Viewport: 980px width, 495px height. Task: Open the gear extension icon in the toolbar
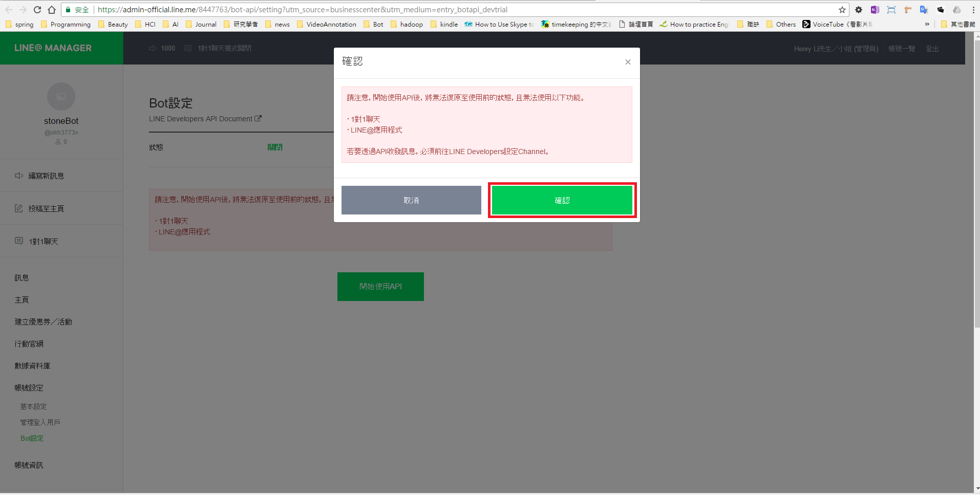pos(859,10)
